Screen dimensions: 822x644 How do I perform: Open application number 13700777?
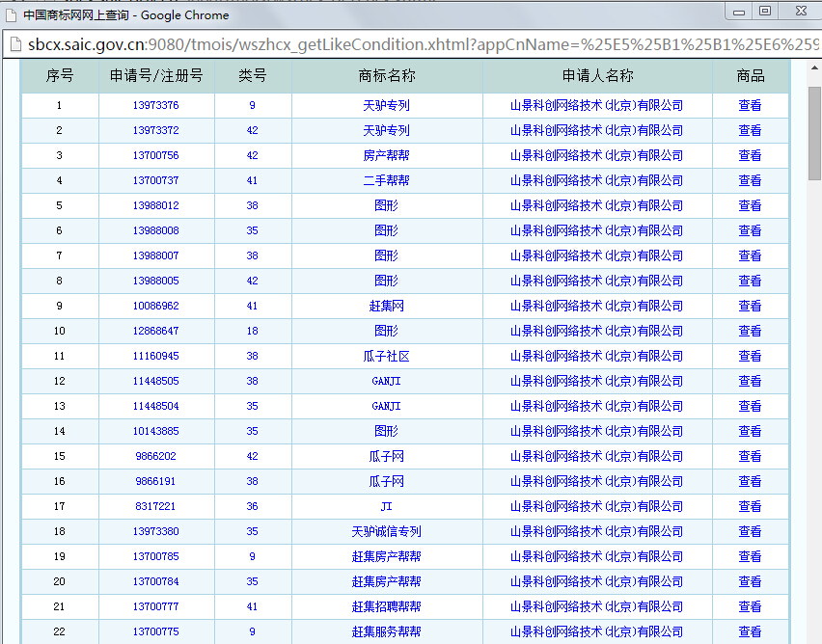(x=155, y=606)
